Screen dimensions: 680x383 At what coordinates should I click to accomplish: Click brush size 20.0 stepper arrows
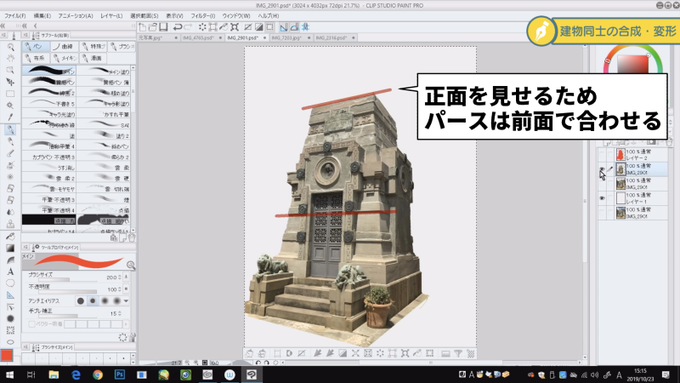[x=120, y=277]
